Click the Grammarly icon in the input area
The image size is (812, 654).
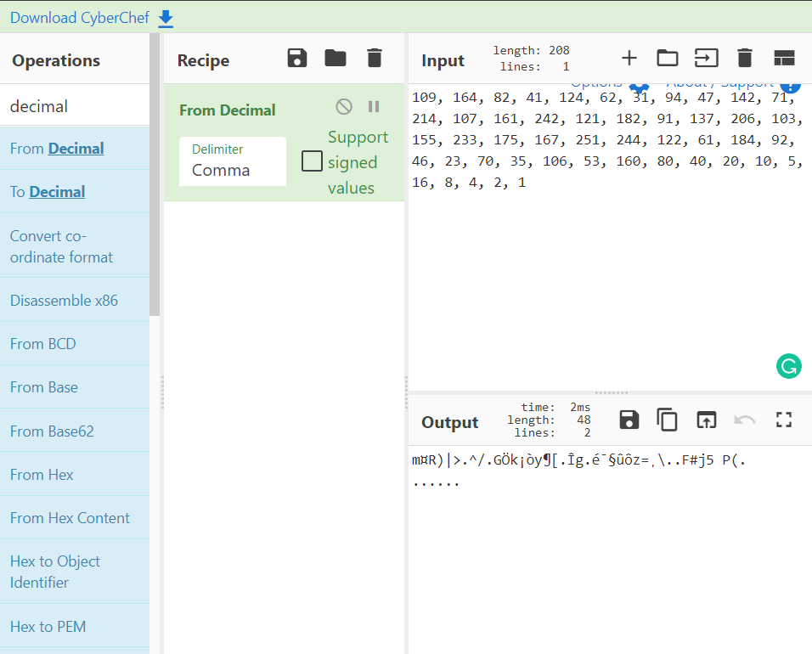(789, 366)
